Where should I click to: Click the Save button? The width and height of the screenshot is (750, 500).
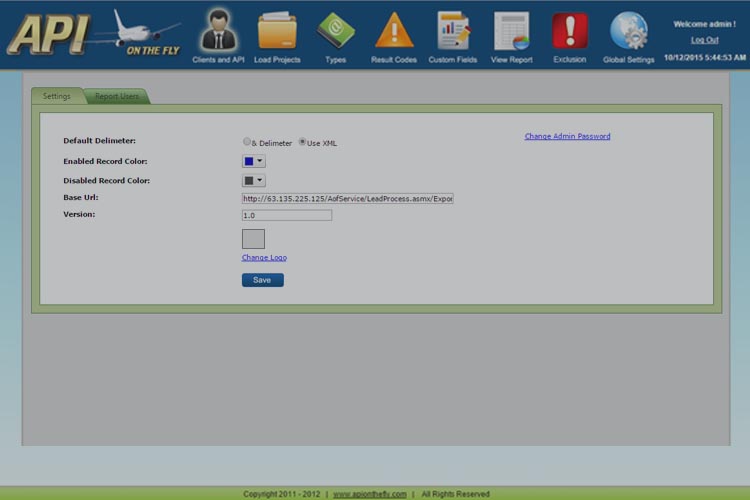(x=263, y=280)
